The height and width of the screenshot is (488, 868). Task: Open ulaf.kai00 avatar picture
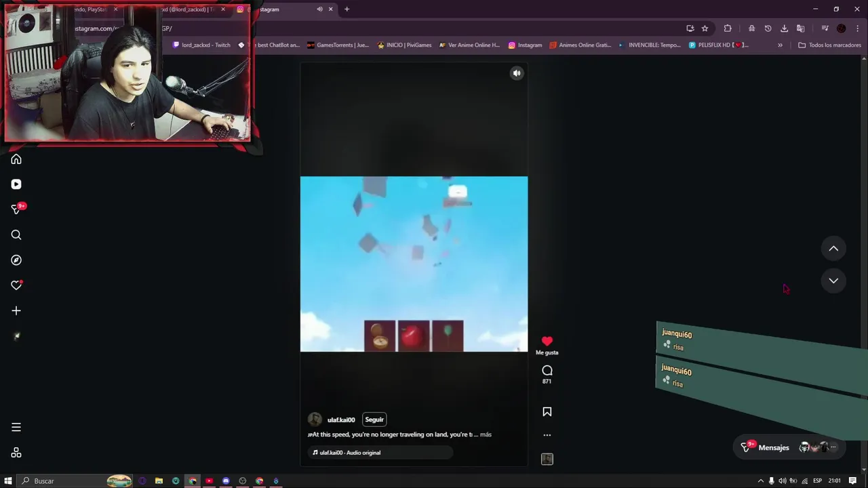[315, 420]
